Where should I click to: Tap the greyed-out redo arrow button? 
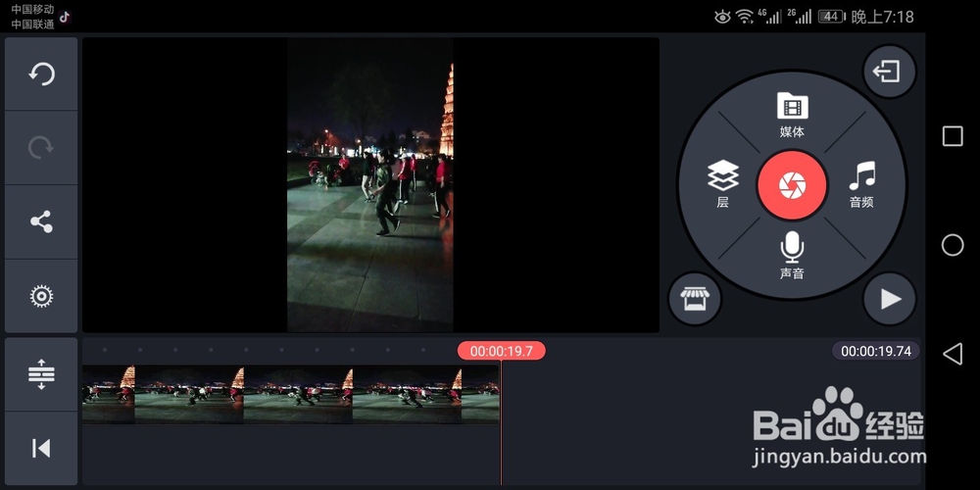(x=41, y=148)
